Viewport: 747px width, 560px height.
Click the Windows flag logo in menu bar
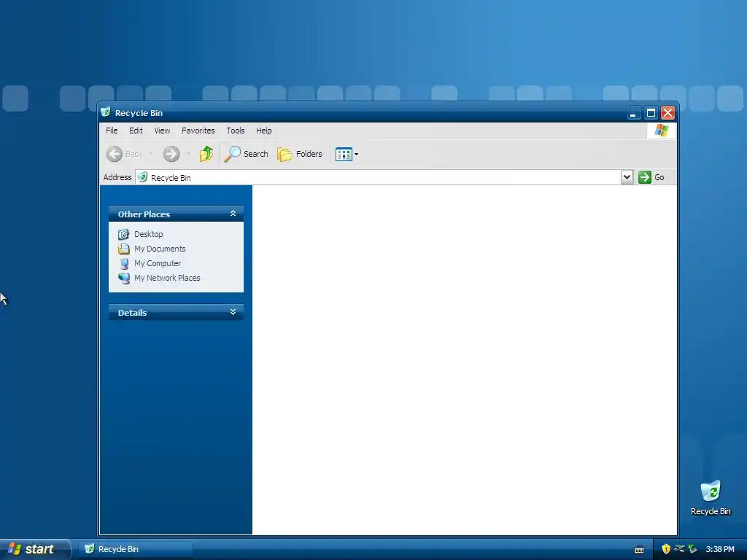click(661, 131)
